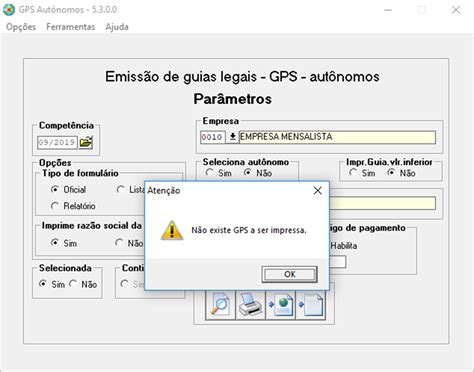Click the yellow field behind the dialog
This screenshot has height=372, width=474.
pyautogui.click(x=383, y=203)
